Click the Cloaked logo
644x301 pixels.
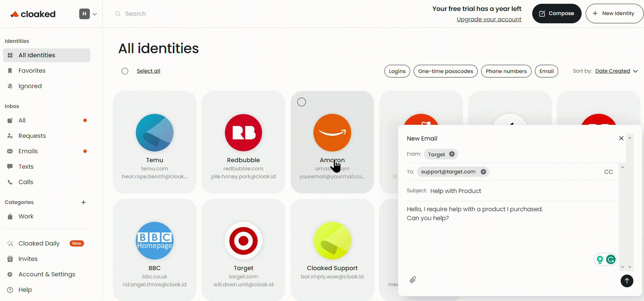33,14
